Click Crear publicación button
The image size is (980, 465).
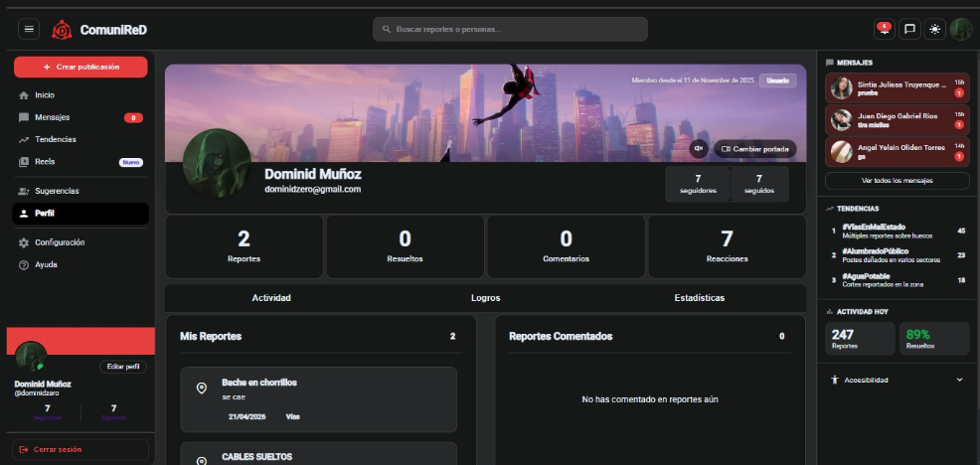[x=81, y=67]
